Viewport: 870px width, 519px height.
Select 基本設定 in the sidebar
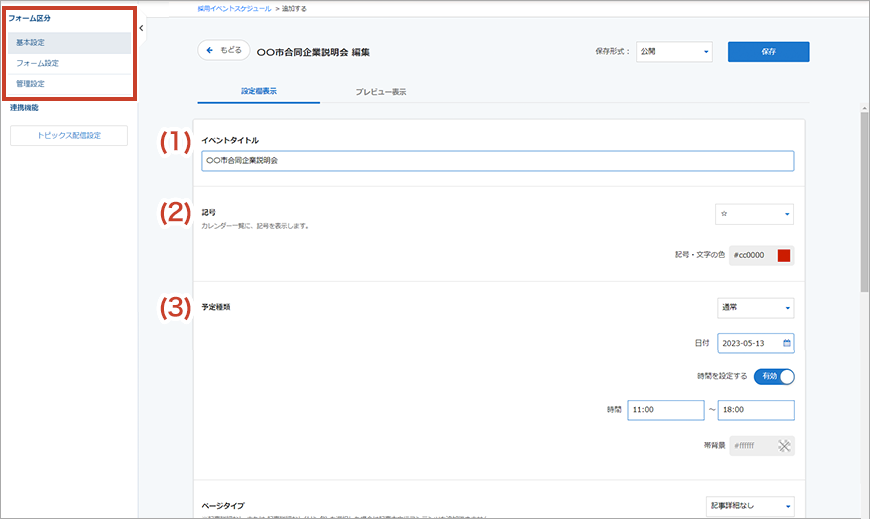[69, 43]
